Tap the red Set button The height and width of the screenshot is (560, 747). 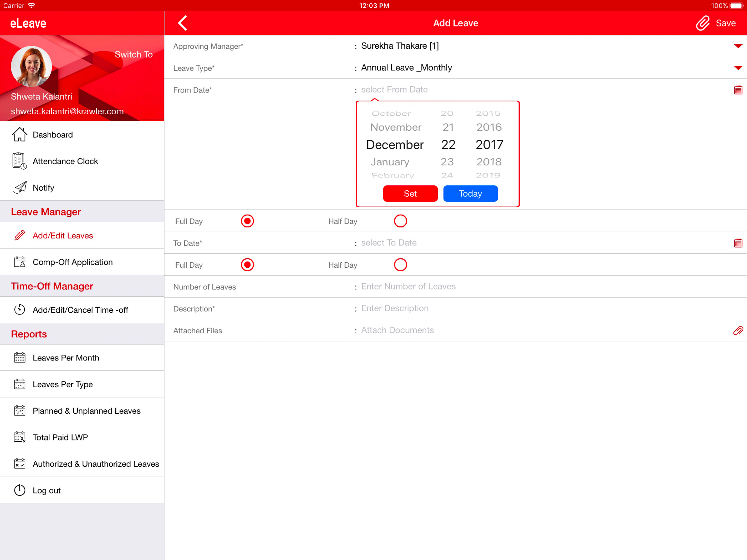[x=410, y=194]
